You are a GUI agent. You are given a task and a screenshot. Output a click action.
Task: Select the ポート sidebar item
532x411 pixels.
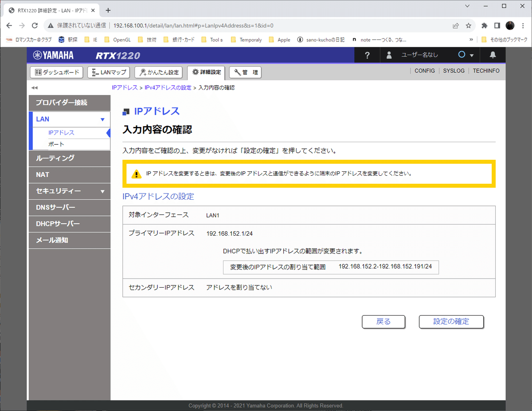click(x=56, y=144)
